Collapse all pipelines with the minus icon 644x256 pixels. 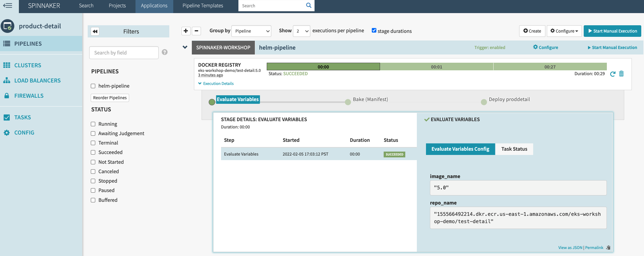coord(196,31)
